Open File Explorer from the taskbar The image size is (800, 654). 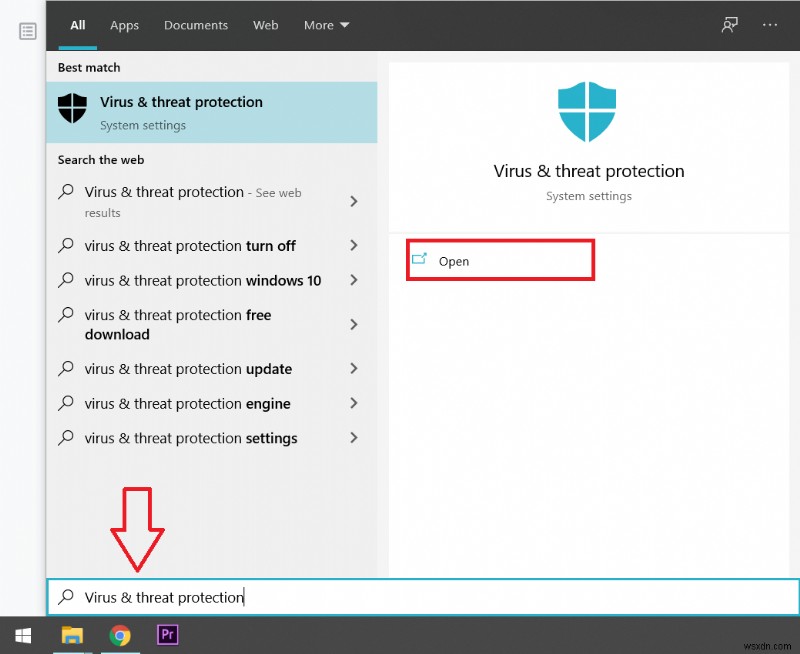pos(72,635)
